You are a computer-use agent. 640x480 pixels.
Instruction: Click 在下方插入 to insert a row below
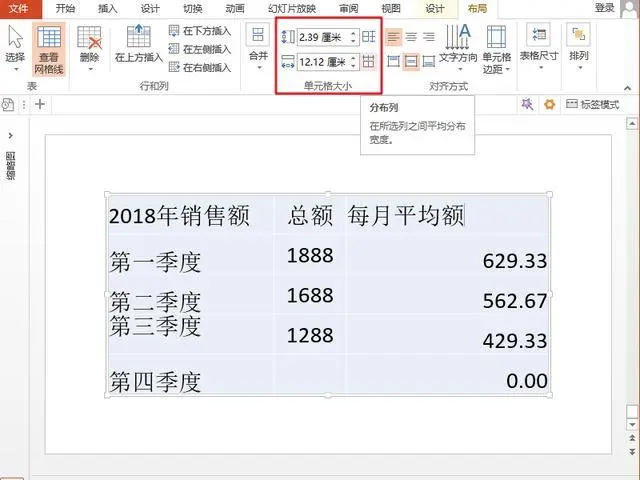[200, 31]
